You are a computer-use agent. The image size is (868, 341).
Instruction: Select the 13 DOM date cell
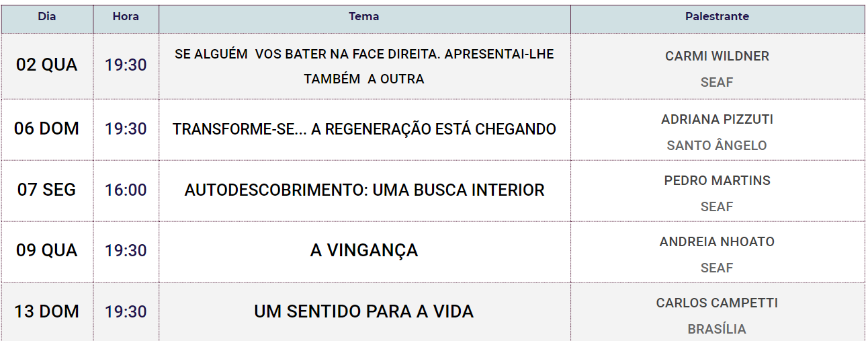point(47,311)
